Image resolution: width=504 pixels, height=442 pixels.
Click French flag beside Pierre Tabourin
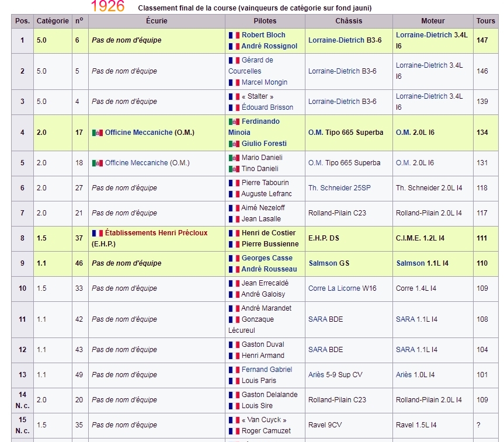point(234,183)
